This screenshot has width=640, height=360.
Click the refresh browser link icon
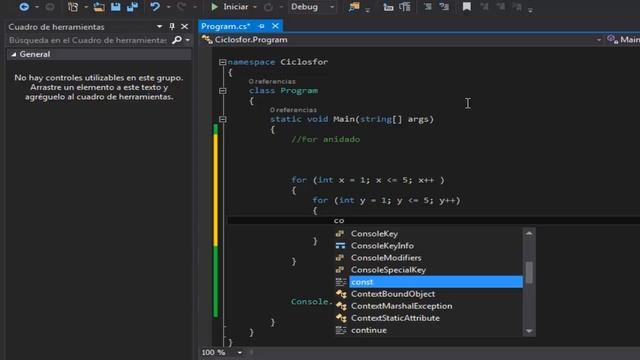268,7
